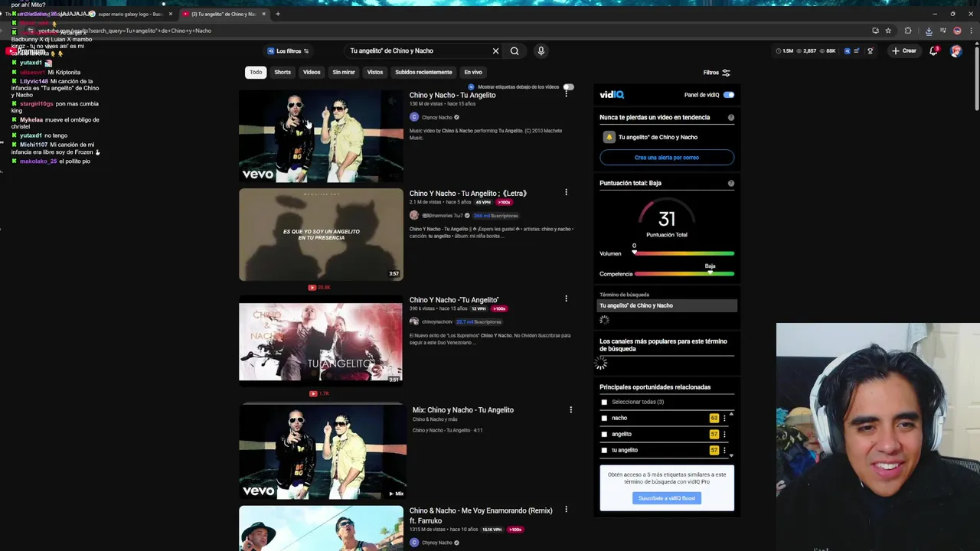Screen dimensions: 980x551
Task: Check the tu angelito keyword checkbox
Action: 604,451
